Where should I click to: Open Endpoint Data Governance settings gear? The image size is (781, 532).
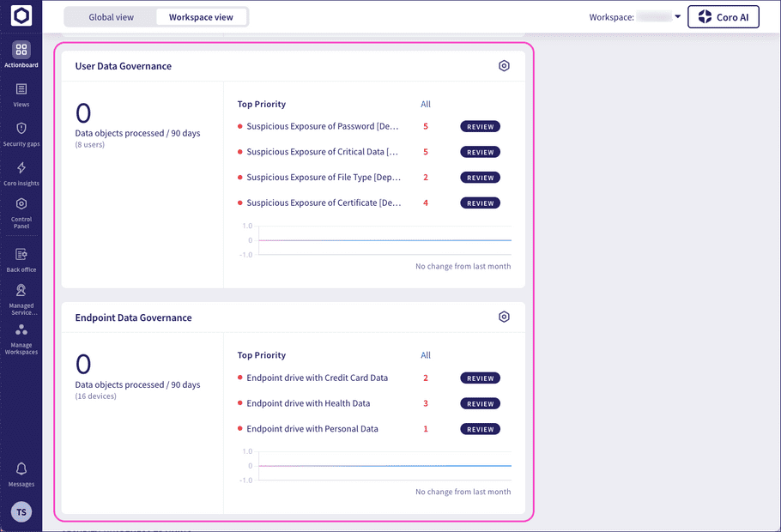point(504,316)
